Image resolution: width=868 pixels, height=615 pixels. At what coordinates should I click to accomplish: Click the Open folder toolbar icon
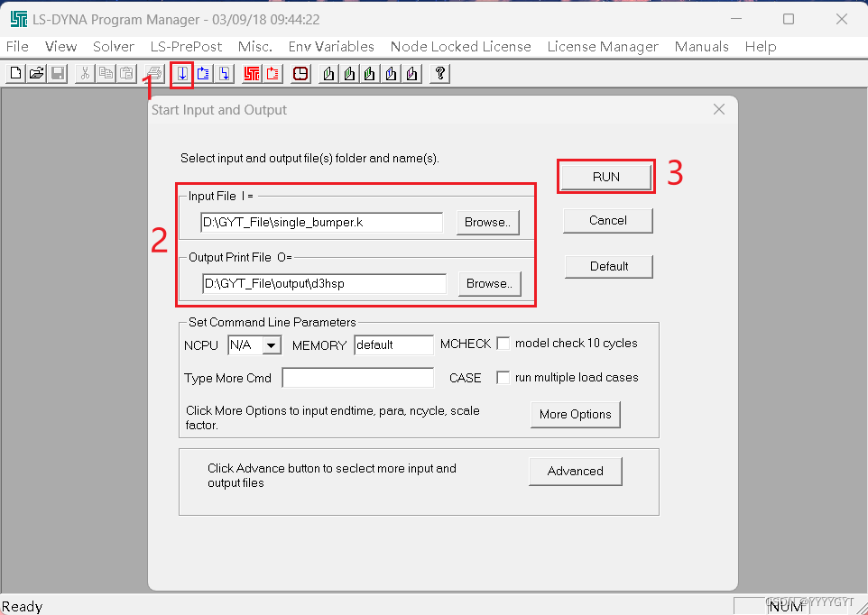36,74
